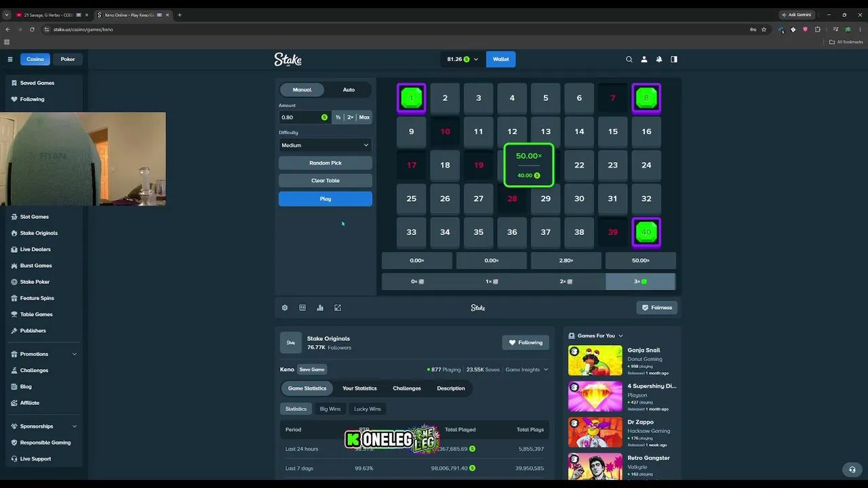Halve the bet with ½ button

pyautogui.click(x=338, y=117)
